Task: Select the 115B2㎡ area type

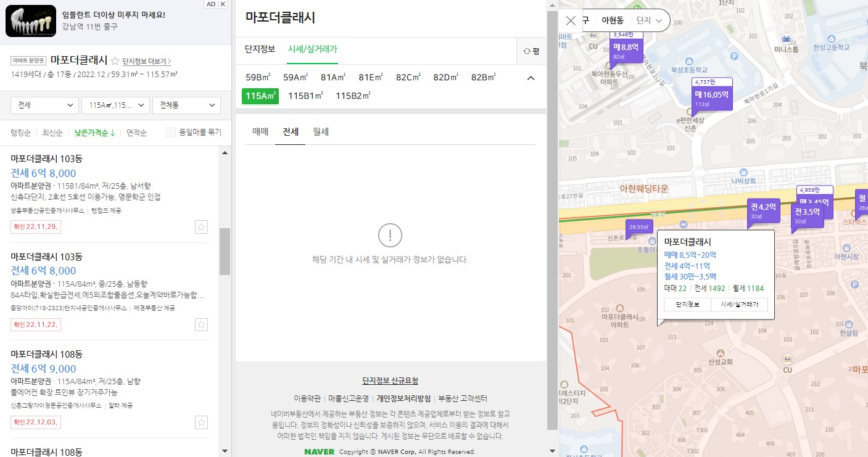Action: pos(353,96)
